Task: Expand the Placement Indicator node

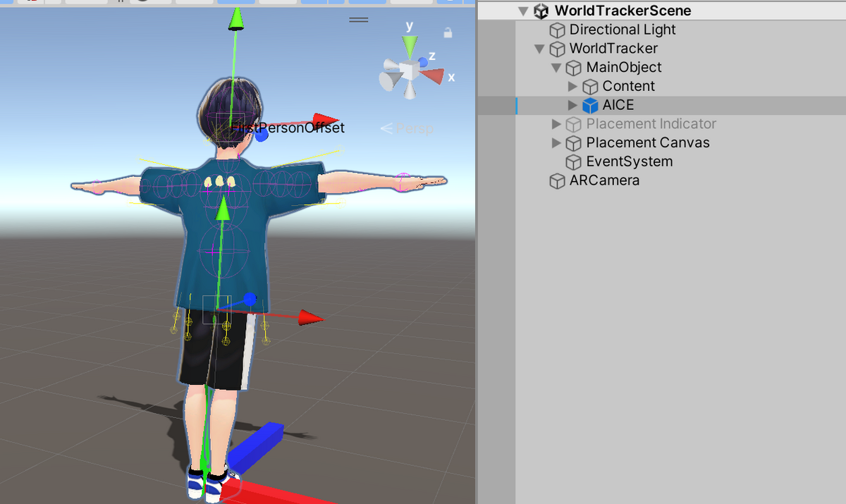Action: pyautogui.click(x=556, y=123)
